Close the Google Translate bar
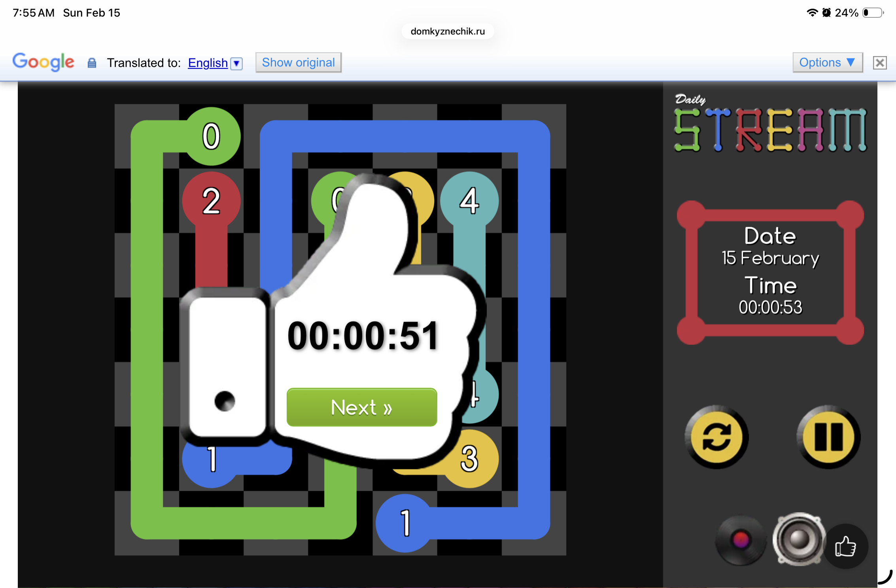The height and width of the screenshot is (588, 896). click(x=879, y=63)
